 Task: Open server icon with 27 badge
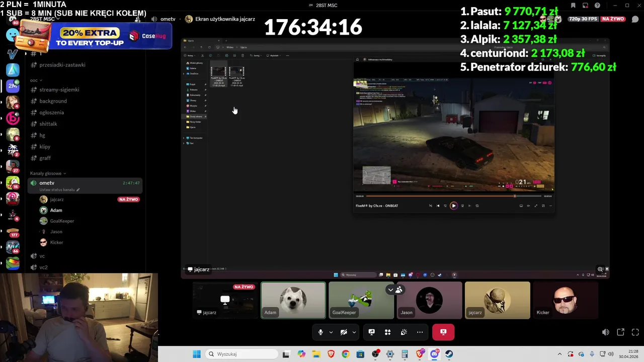tap(13, 166)
